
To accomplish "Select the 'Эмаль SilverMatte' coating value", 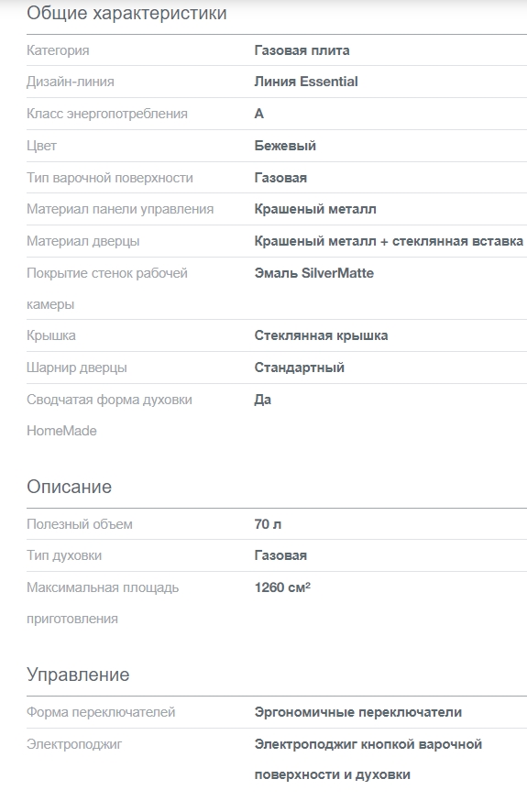I will 313,273.
